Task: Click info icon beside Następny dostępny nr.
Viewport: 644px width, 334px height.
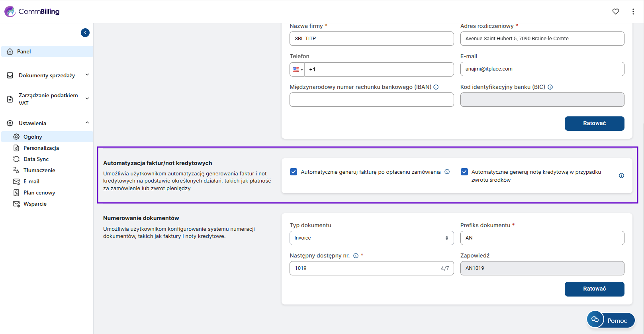Action: [x=356, y=256]
